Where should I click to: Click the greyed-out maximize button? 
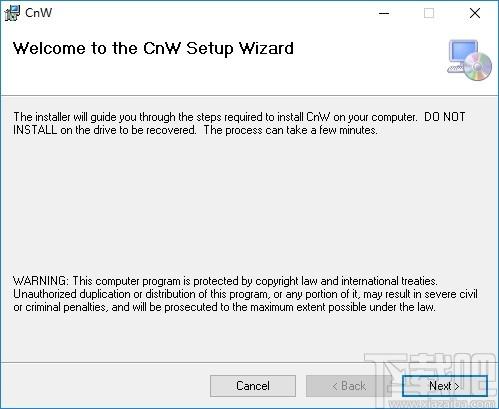point(429,13)
